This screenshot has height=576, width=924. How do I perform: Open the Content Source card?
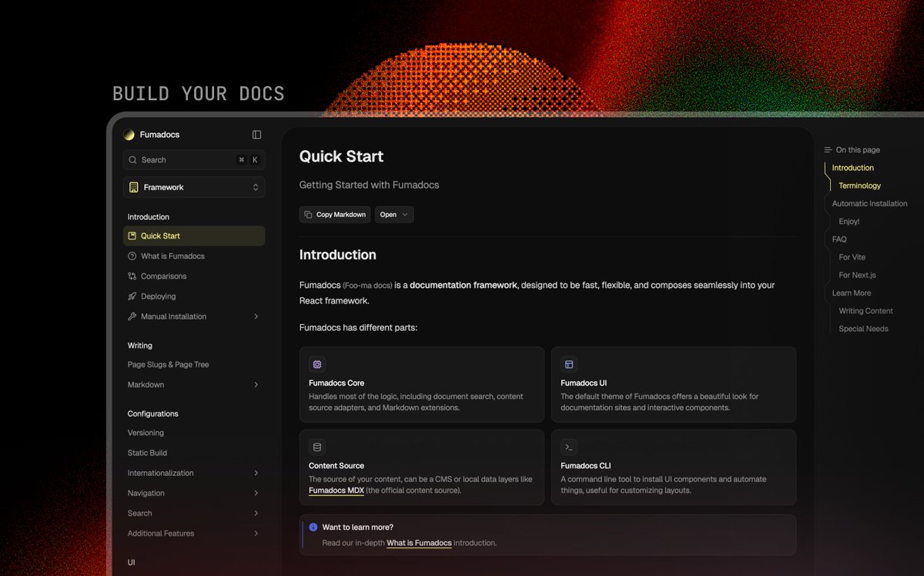point(422,467)
